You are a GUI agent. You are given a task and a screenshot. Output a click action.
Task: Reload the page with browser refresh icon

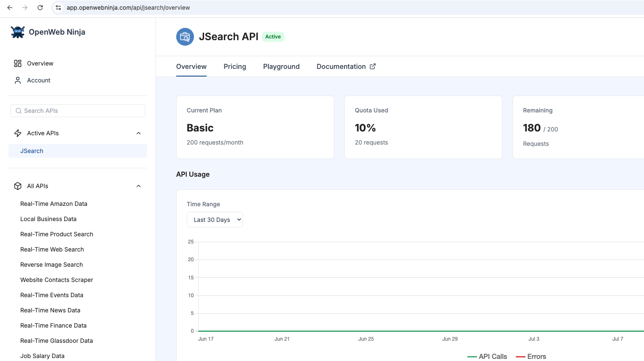click(40, 8)
